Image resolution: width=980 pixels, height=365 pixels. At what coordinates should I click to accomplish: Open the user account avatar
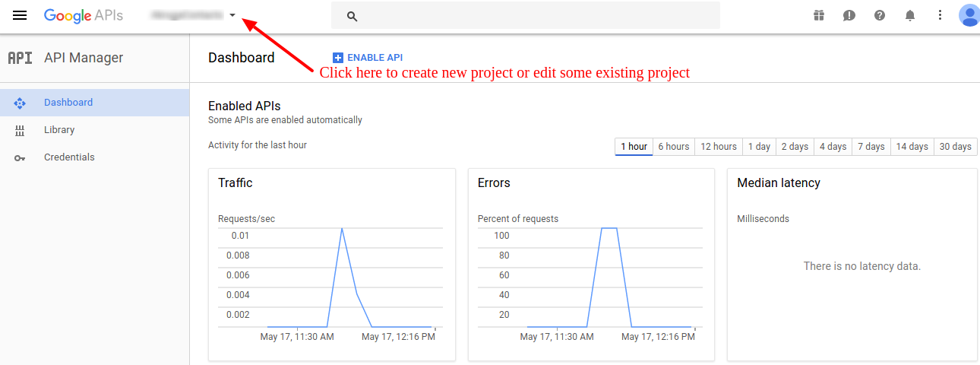tap(969, 15)
